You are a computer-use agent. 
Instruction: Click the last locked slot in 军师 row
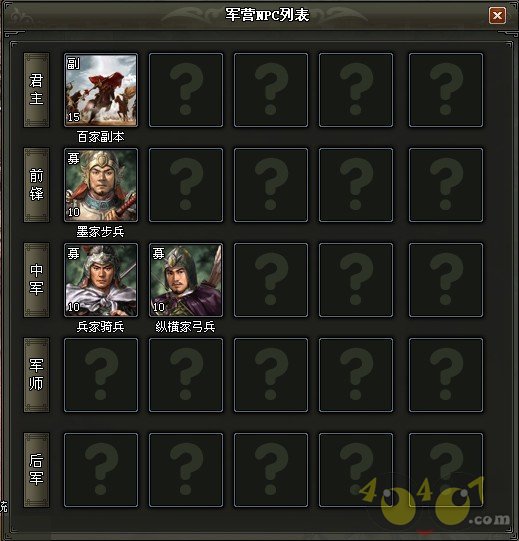446,375
